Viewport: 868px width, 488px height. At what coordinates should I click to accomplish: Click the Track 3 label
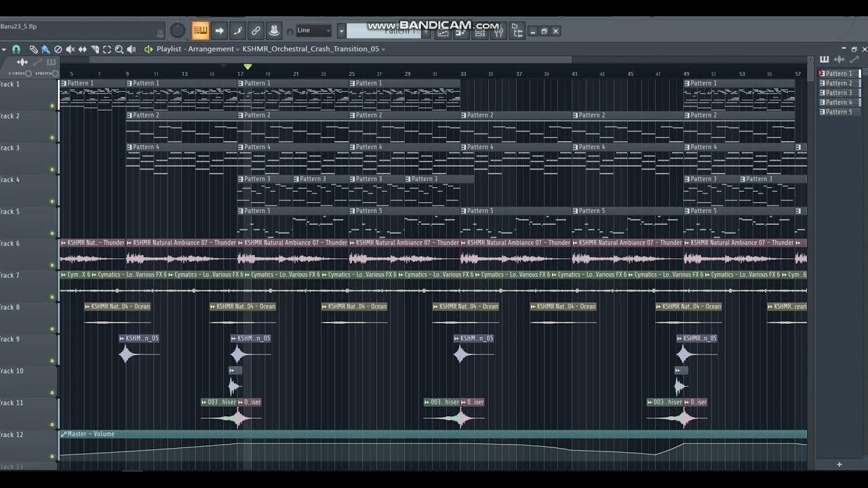(x=9, y=148)
